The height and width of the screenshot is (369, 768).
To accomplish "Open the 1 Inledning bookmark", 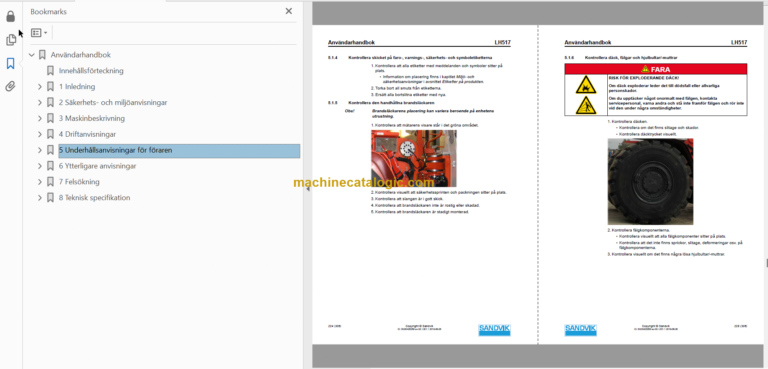I will [77, 87].
